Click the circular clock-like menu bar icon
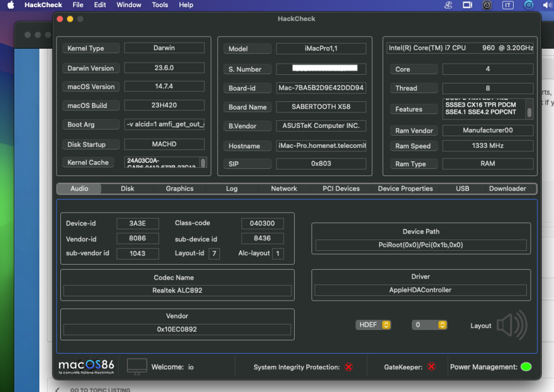 [x=487, y=5]
